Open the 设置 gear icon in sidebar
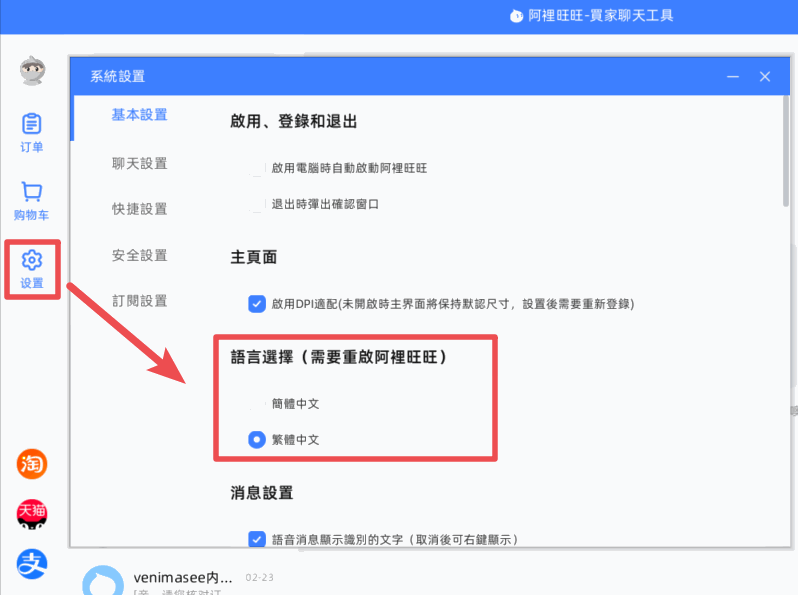This screenshot has height=595, width=798. tap(32, 269)
